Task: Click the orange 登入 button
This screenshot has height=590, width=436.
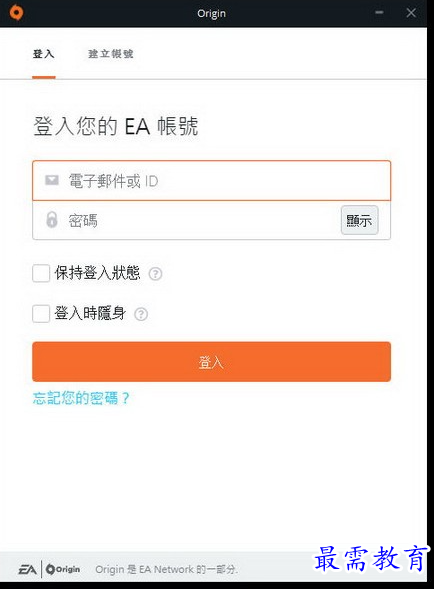Action: (x=211, y=362)
